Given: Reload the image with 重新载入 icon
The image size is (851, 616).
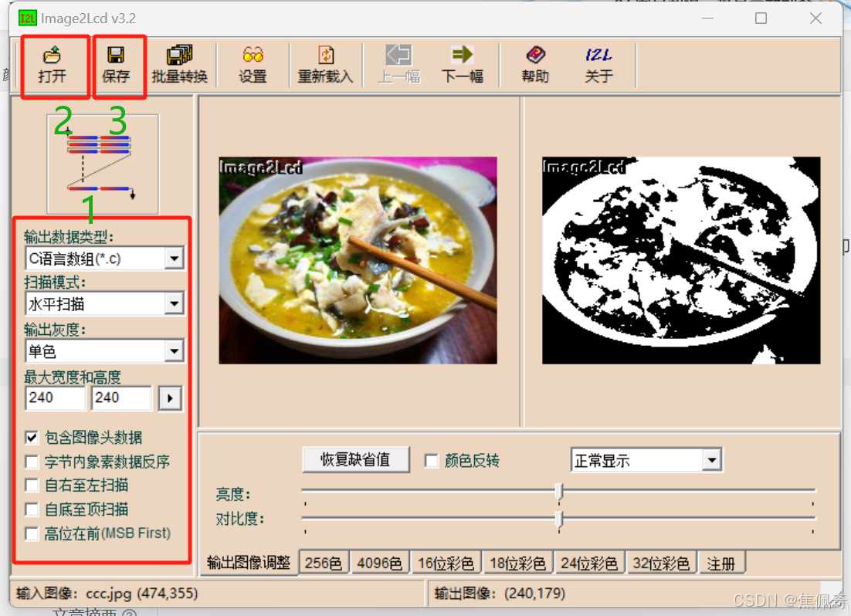Looking at the screenshot, I should 326,65.
